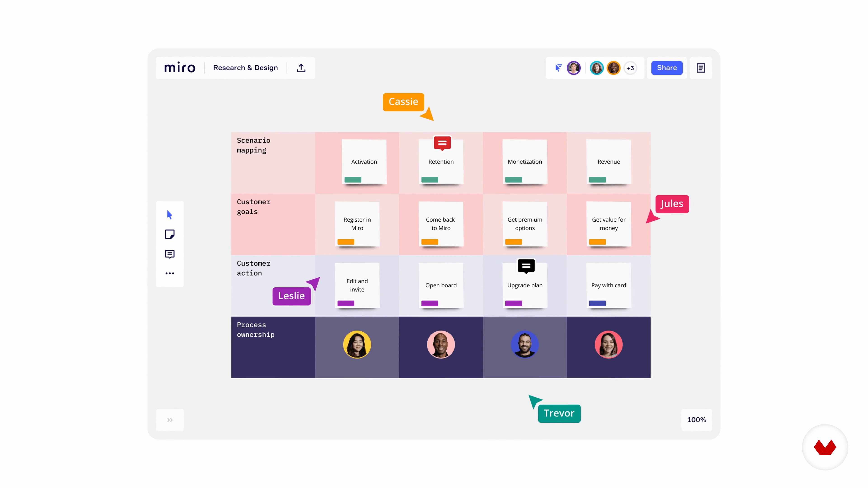Click the pink-background bald man avatar

click(x=441, y=344)
